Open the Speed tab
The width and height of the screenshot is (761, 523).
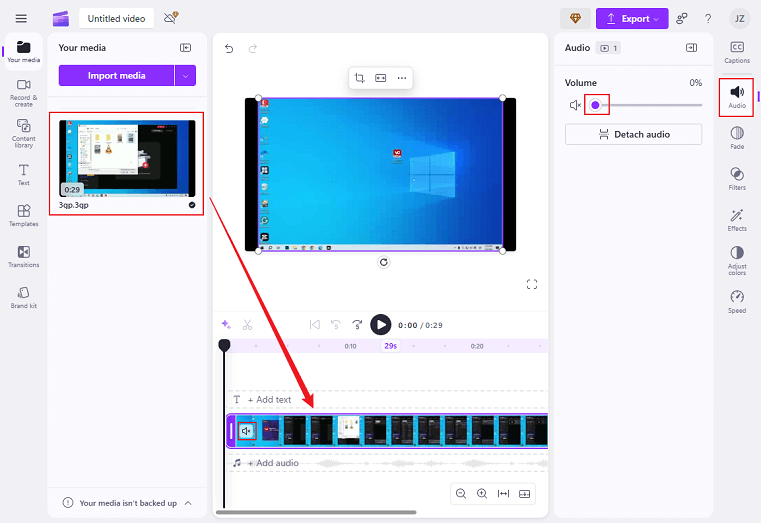tap(737, 302)
